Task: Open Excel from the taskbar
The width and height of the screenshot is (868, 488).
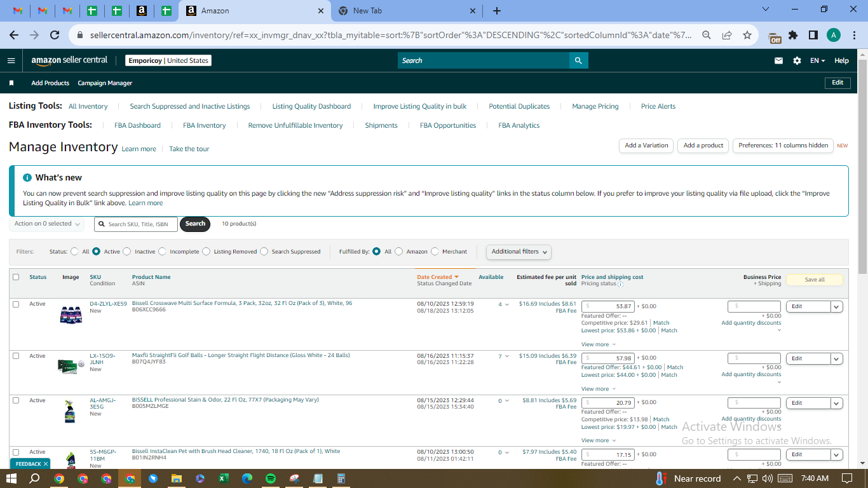Action: coord(224,478)
